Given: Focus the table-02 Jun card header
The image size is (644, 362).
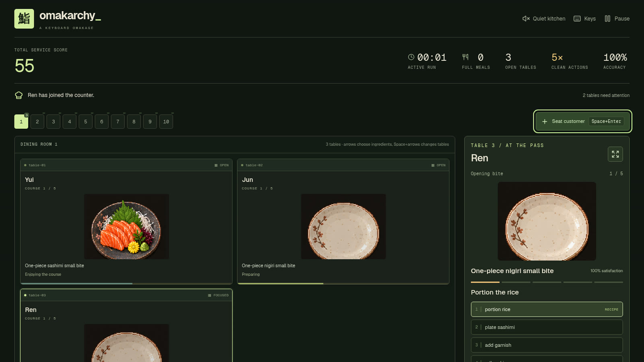Looking at the screenshot, I should [343, 165].
